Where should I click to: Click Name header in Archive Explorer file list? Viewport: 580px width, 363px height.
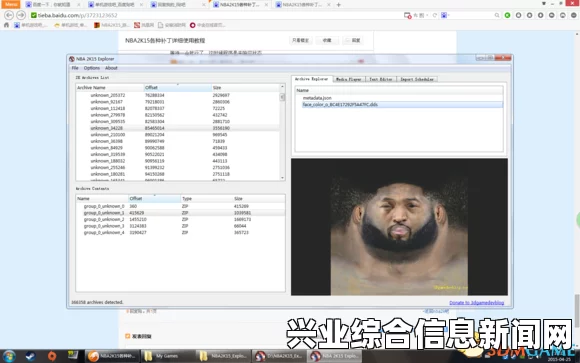pyautogui.click(x=399, y=90)
